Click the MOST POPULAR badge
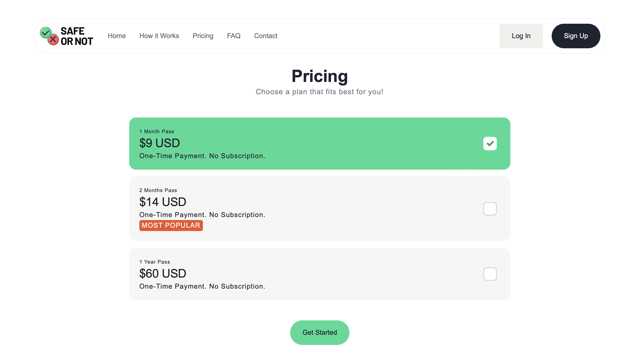Viewport: 640px width, 364px height. 171,225
